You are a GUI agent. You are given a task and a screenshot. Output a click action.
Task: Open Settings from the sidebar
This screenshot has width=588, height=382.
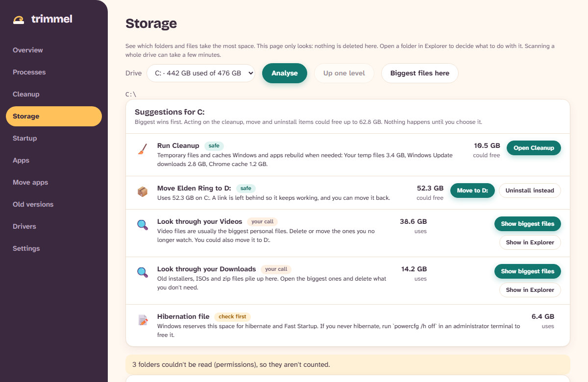(54, 248)
